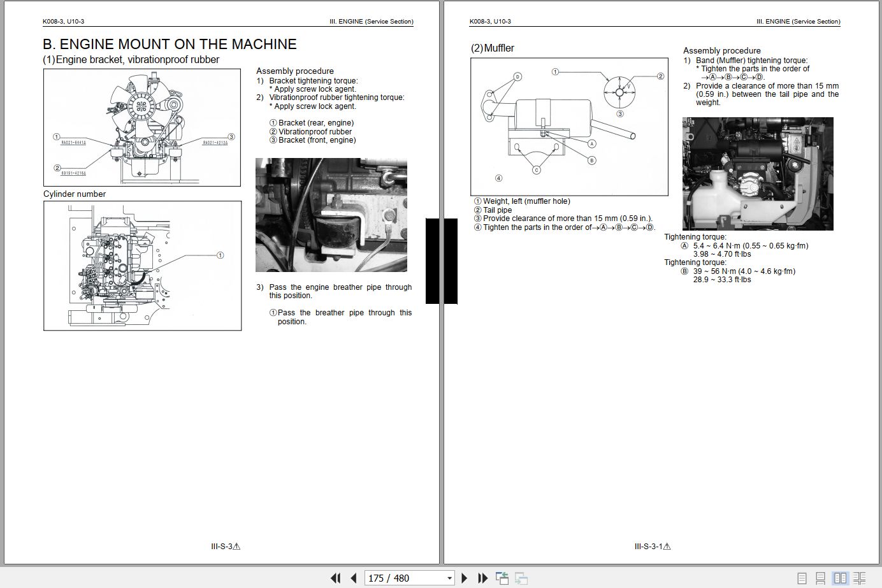This screenshot has width=882, height=588.
Task: Switch to single page view
Action: coord(802,578)
